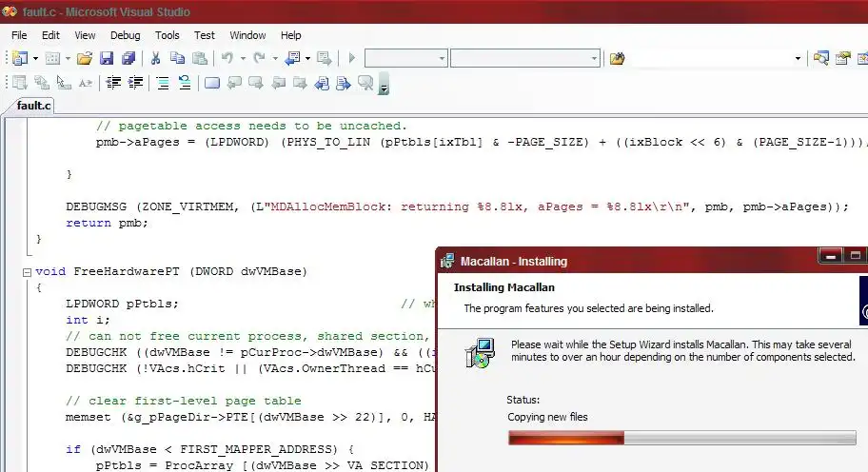Click the Macallan installer title bar icon
This screenshot has width=868, height=472.
tap(447, 261)
